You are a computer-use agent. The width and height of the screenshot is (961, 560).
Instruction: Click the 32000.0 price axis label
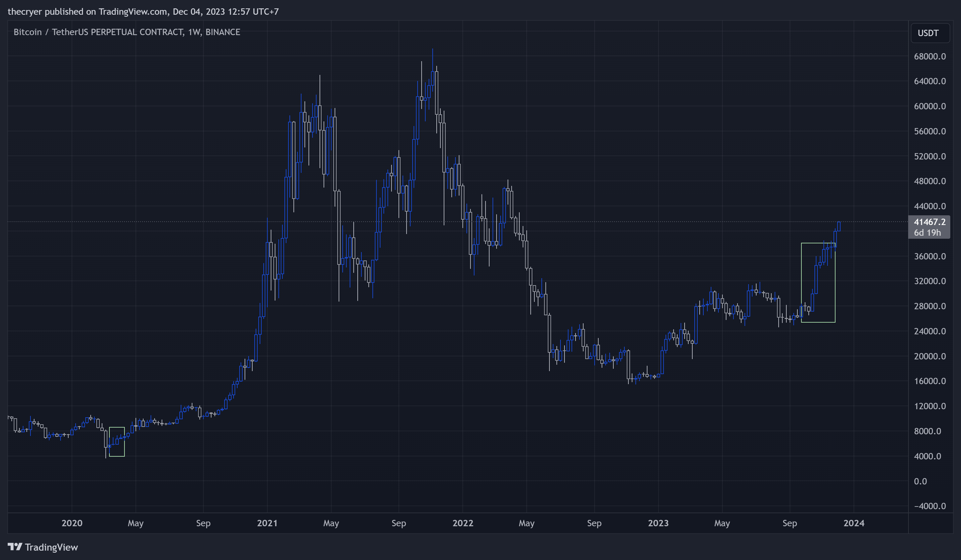coord(930,281)
